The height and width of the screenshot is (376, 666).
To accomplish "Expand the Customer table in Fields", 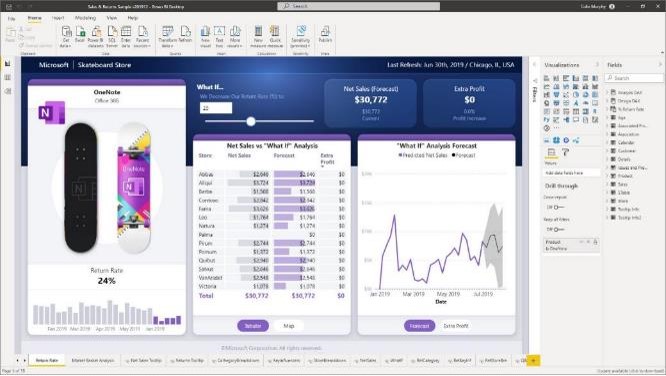I will pyautogui.click(x=607, y=151).
